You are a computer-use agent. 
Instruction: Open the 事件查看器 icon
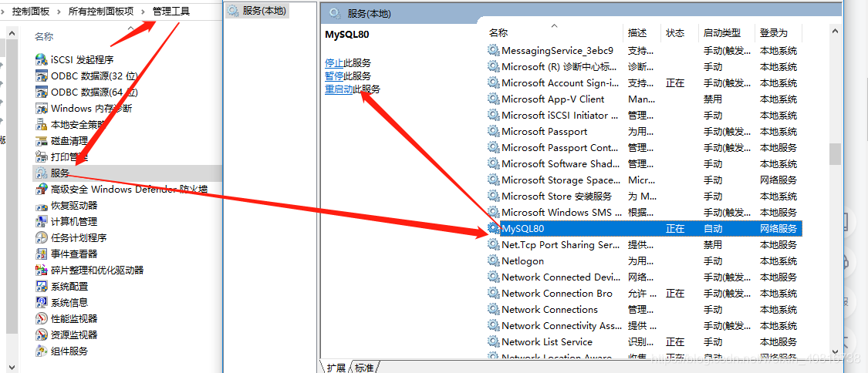pyautogui.click(x=42, y=254)
